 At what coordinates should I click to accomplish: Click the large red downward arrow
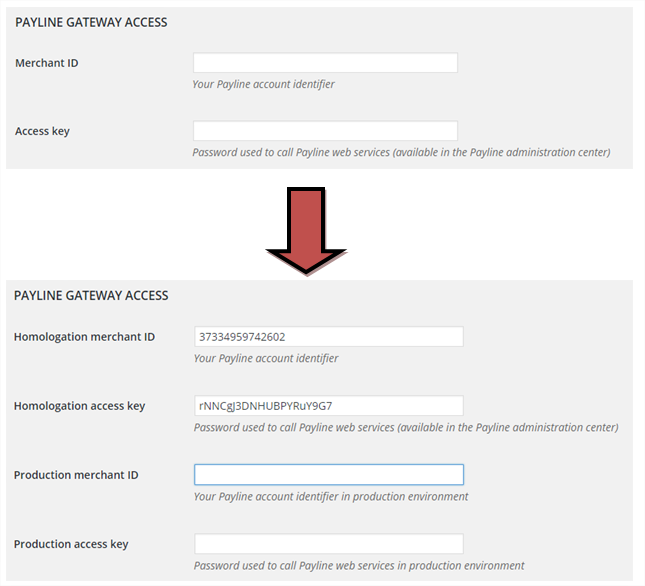(304, 231)
